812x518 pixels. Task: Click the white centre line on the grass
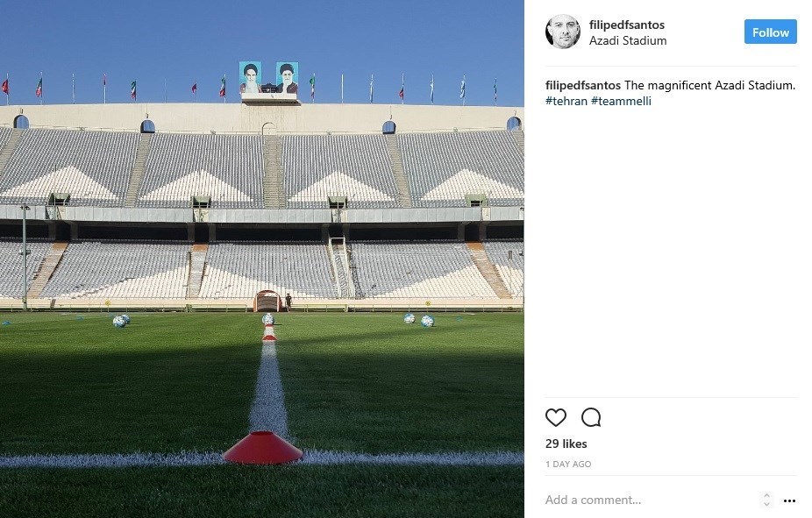coord(268,386)
